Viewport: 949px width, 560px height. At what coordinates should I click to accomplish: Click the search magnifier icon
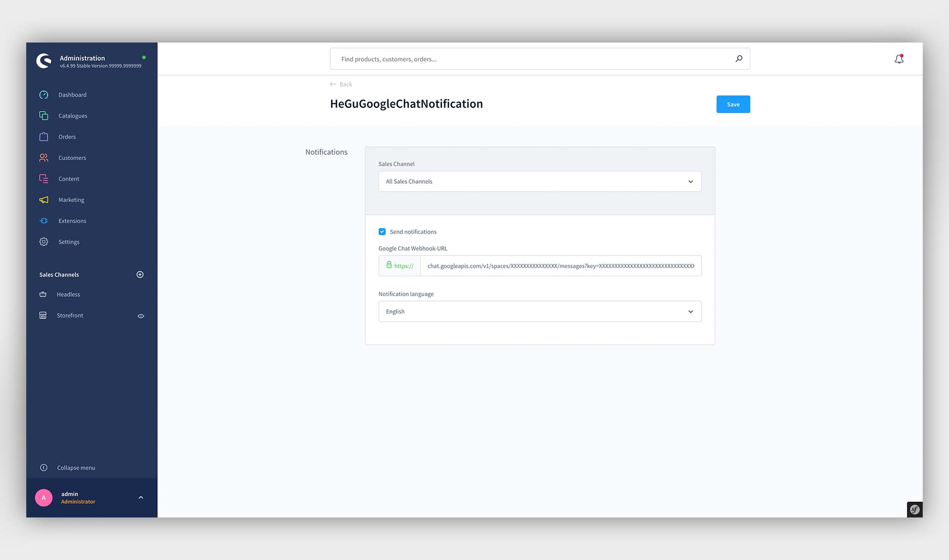[x=739, y=58]
